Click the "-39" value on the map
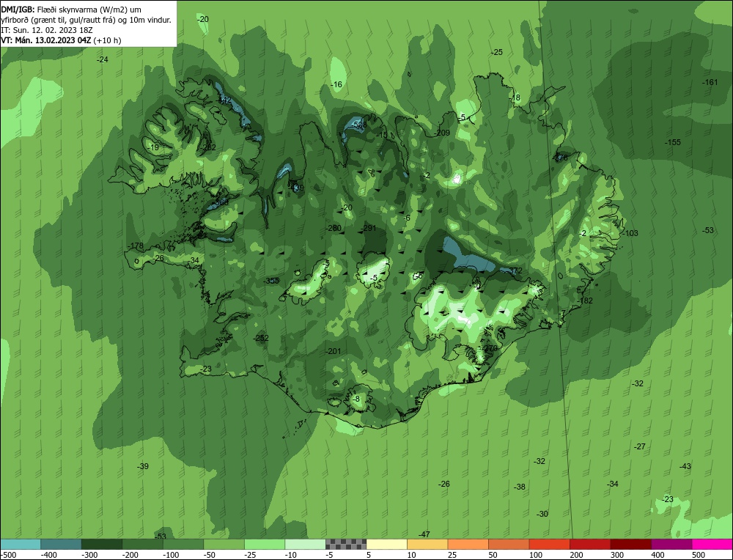The height and width of the screenshot is (560, 733). [143, 466]
